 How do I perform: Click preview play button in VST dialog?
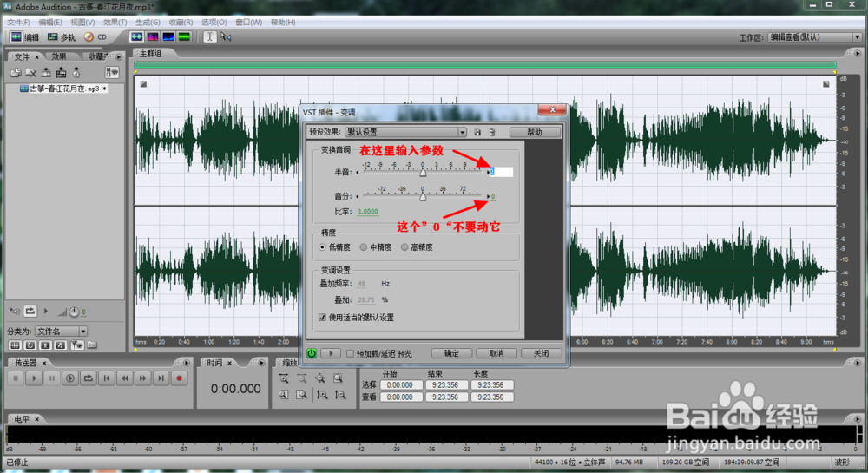pos(331,353)
